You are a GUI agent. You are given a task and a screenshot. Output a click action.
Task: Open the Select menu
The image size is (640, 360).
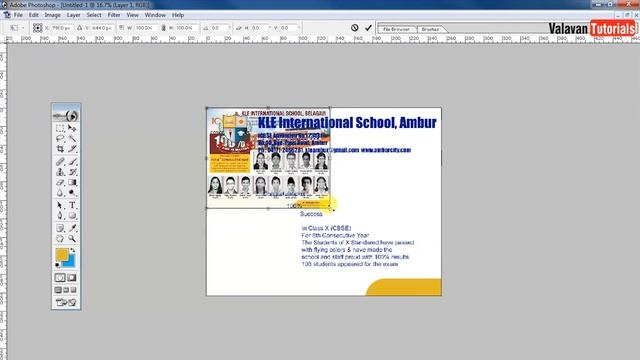click(94, 15)
